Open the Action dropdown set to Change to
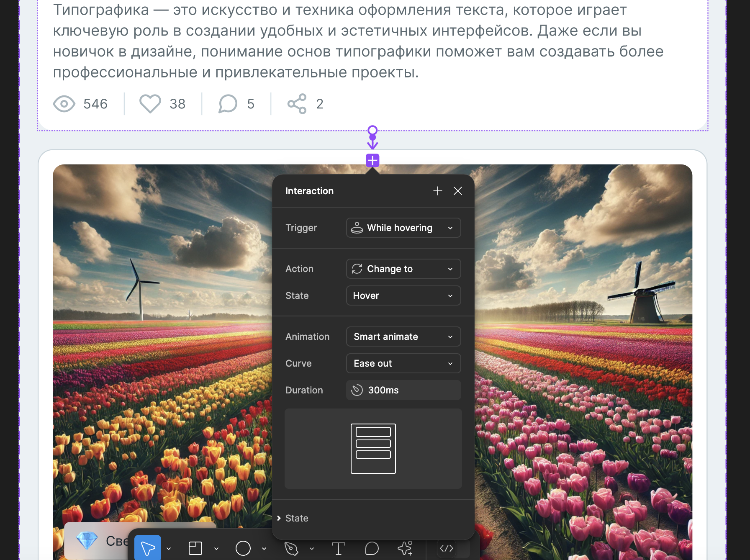The width and height of the screenshot is (750, 560). [403, 269]
